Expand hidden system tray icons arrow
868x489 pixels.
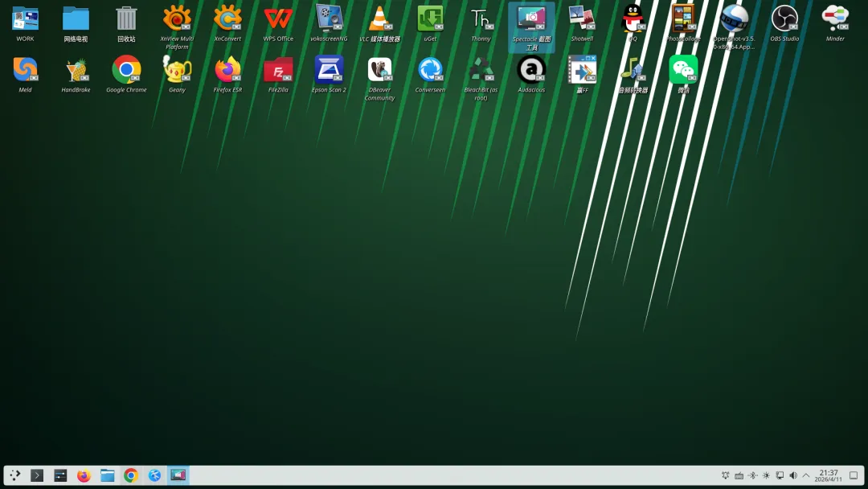pos(806,475)
